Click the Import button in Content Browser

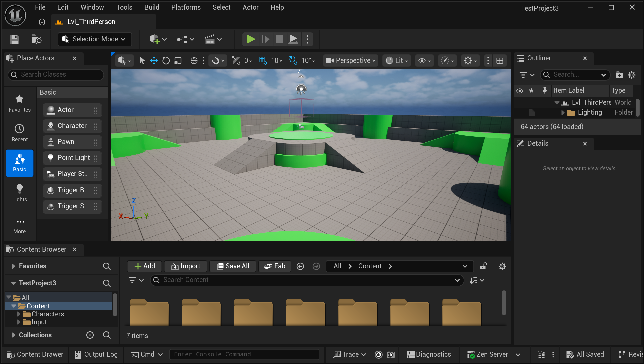186,266
